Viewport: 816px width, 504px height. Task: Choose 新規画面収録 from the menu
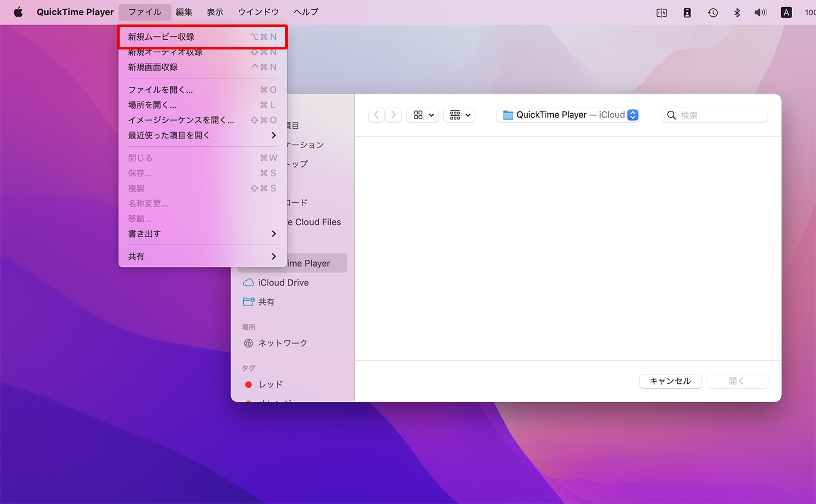click(x=202, y=67)
